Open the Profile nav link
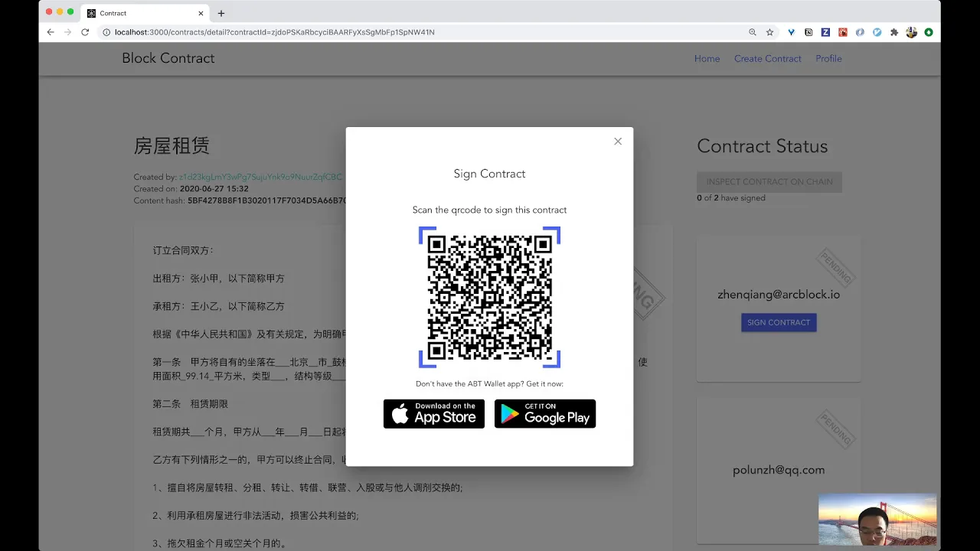 pos(828,58)
